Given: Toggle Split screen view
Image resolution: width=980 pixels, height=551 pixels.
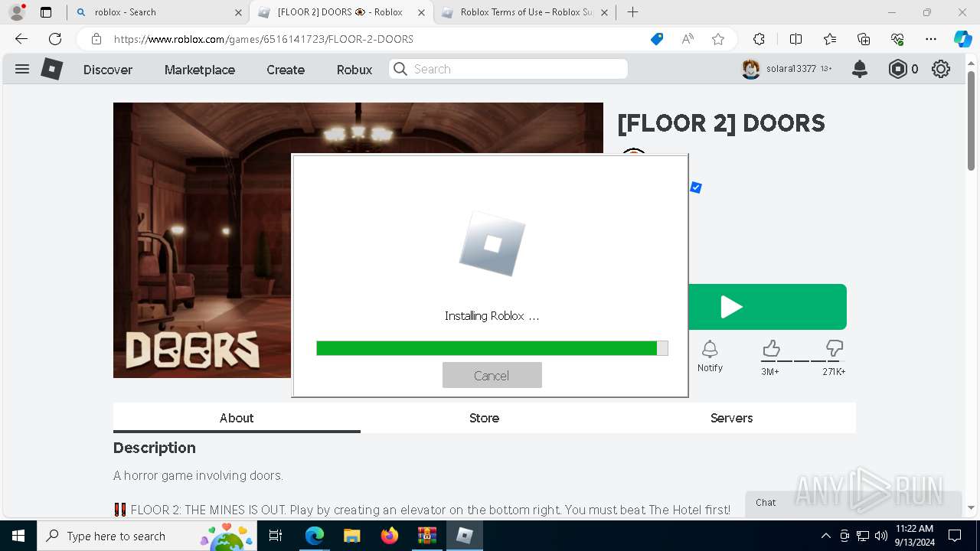Looking at the screenshot, I should pyautogui.click(x=795, y=39).
